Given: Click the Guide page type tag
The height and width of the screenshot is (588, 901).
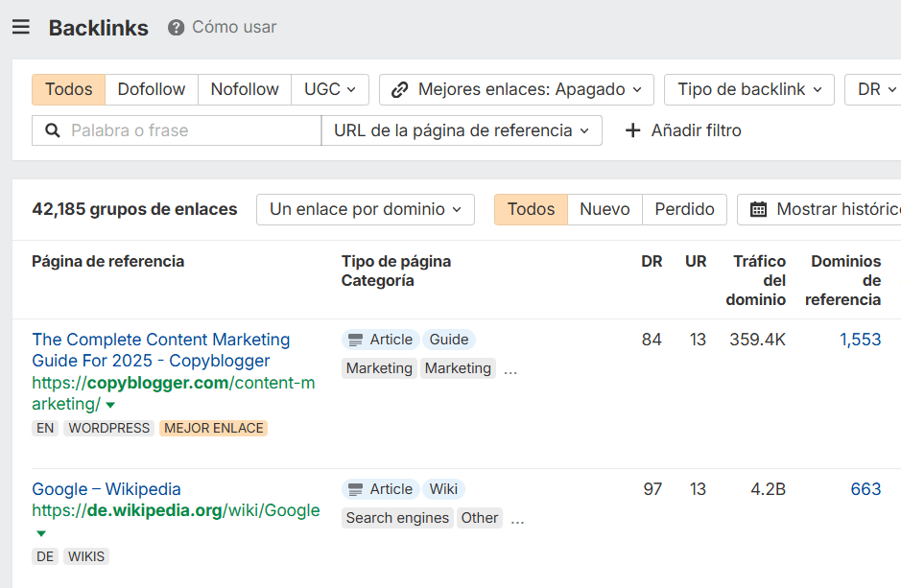Looking at the screenshot, I should (449, 340).
